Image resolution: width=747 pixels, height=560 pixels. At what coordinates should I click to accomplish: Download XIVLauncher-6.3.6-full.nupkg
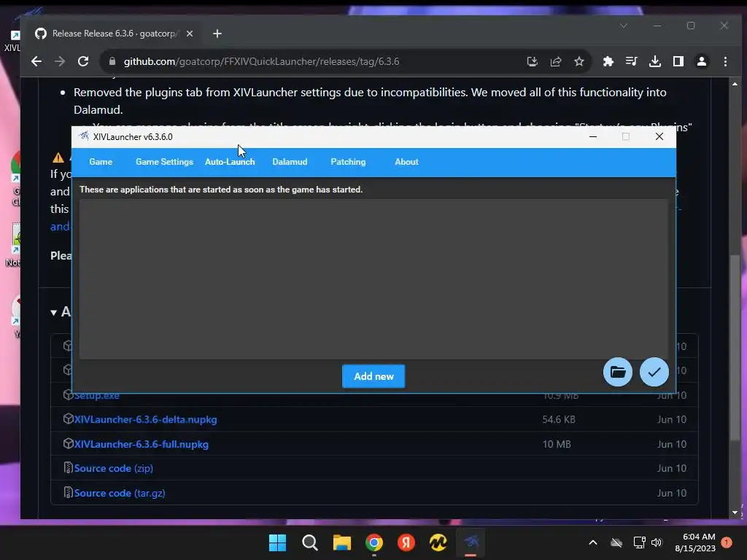pos(141,444)
